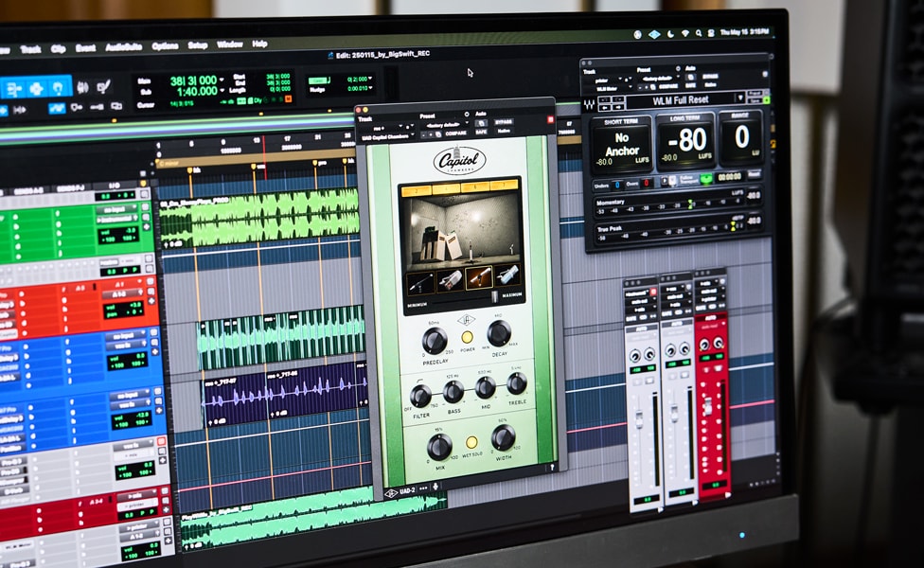
Task: Open factory default preset dropdown in Capitol plugin
Action: pos(442,125)
